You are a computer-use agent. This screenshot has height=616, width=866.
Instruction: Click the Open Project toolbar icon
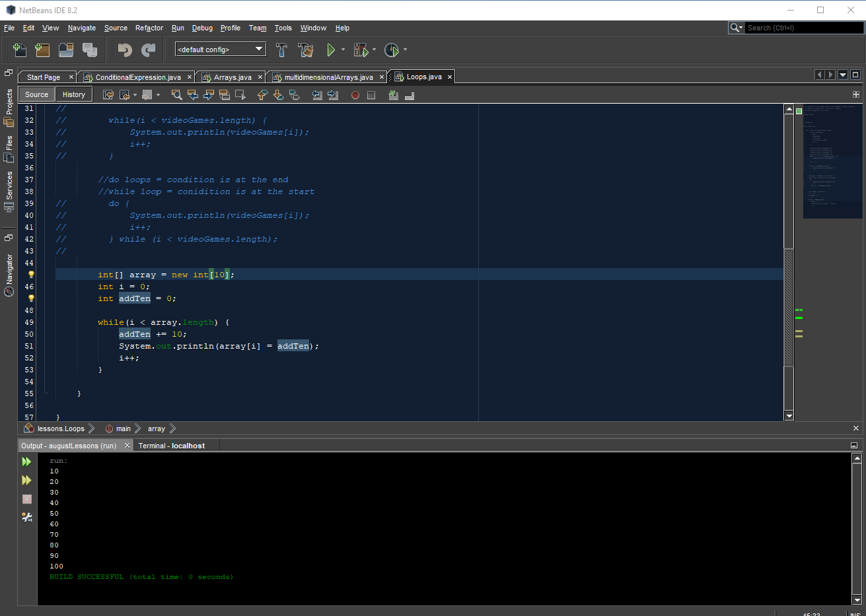(66, 50)
